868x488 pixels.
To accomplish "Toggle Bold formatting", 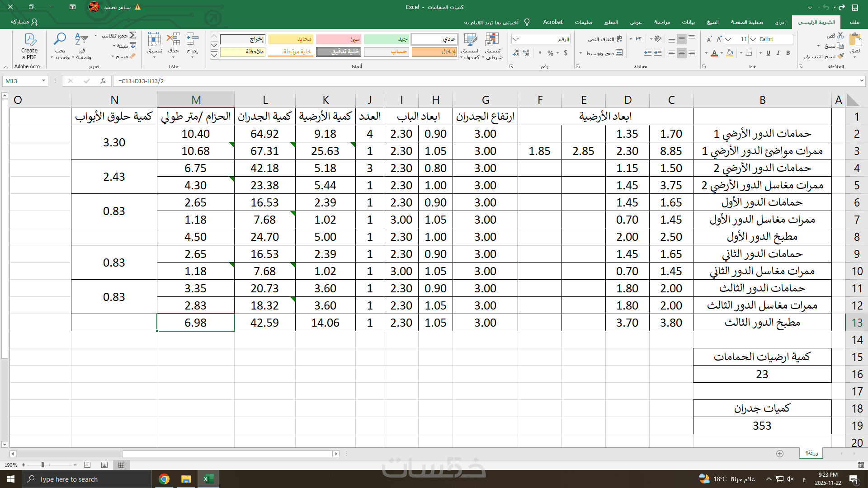I will (788, 53).
